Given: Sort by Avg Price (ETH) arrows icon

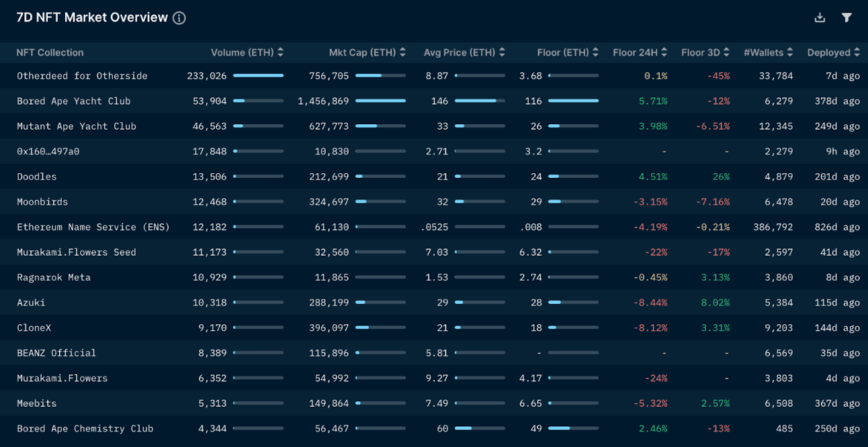Looking at the screenshot, I should coord(502,52).
